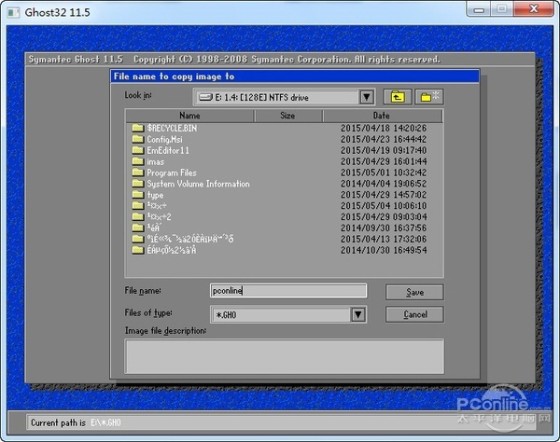Sort by the Size column header

(288, 116)
